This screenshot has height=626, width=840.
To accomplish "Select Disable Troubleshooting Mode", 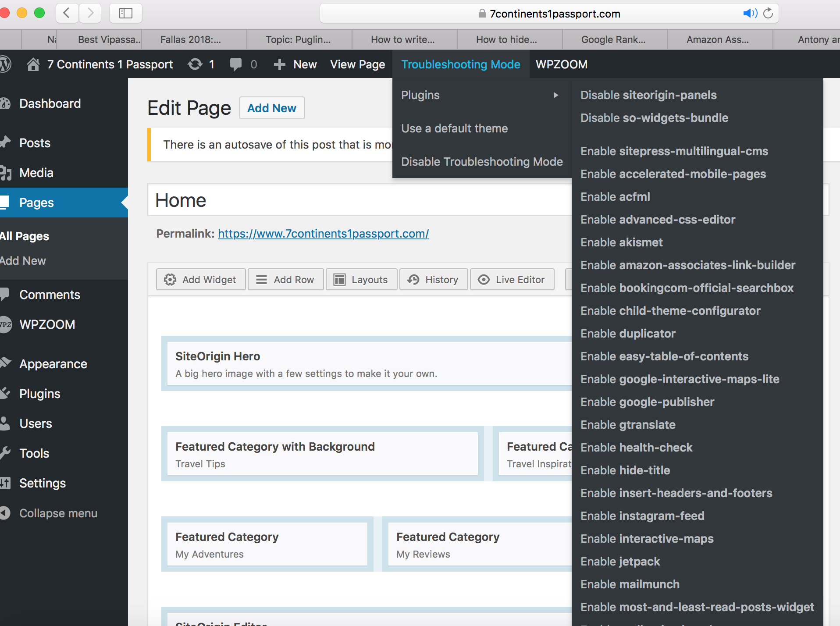I will point(482,162).
